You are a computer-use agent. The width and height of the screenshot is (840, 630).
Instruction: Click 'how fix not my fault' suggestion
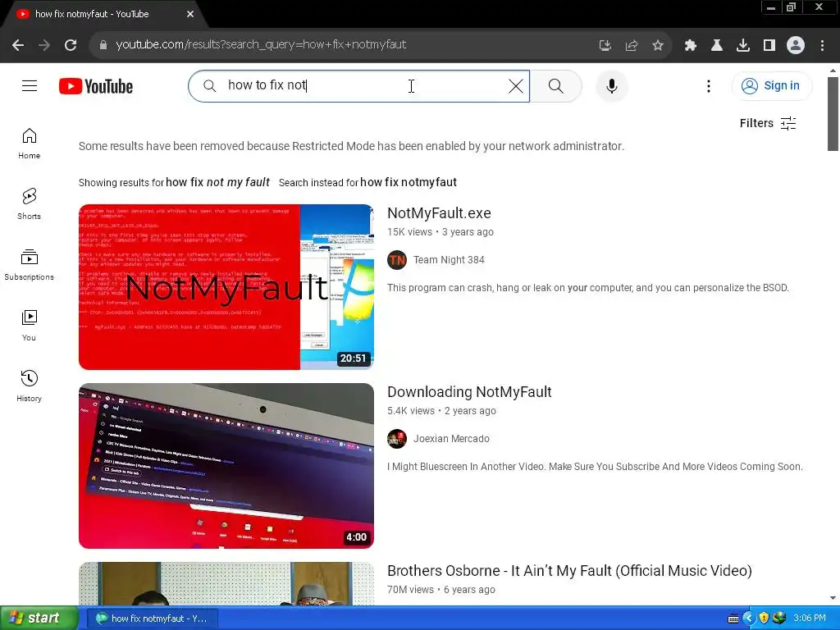217,182
